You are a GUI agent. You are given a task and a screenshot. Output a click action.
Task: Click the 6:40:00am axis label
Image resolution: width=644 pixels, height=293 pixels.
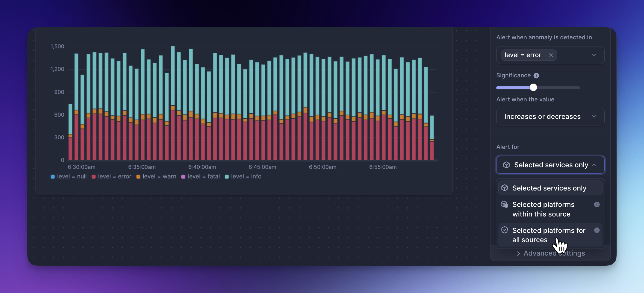(202, 167)
